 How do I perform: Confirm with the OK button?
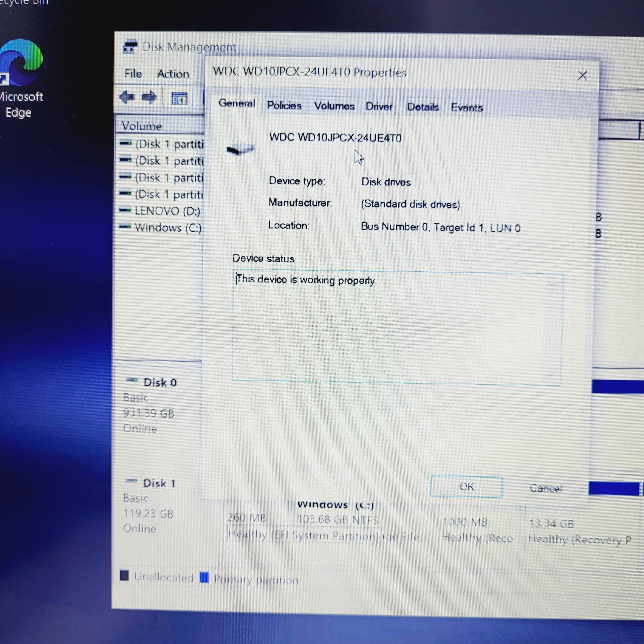click(466, 487)
